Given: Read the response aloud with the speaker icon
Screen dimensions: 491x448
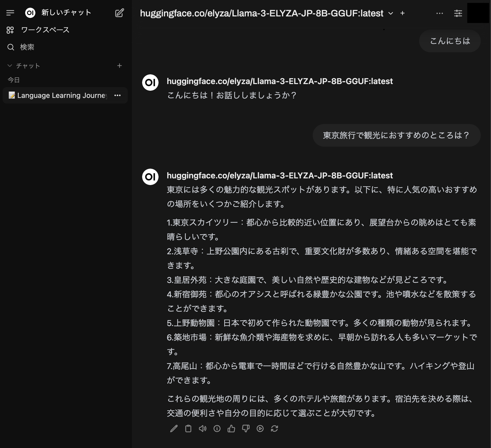Looking at the screenshot, I should [x=203, y=429].
